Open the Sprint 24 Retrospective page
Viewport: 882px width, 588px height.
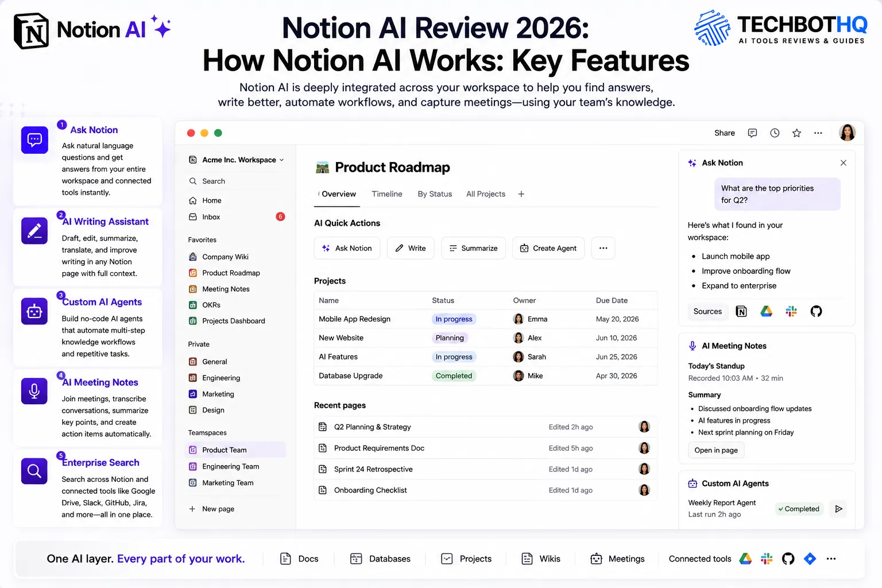click(485, 469)
